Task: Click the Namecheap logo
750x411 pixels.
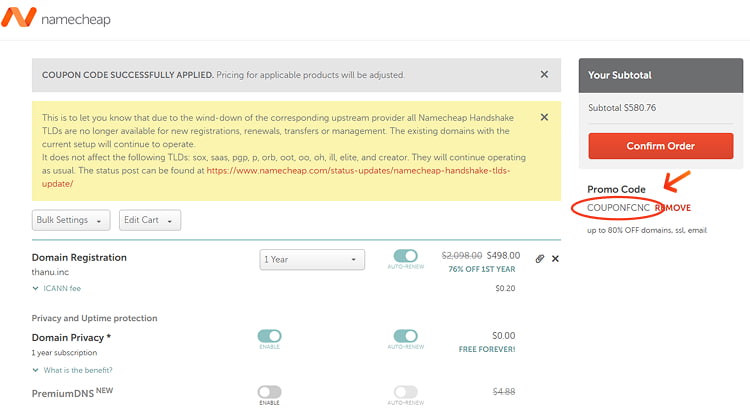Action: (x=55, y=18)
